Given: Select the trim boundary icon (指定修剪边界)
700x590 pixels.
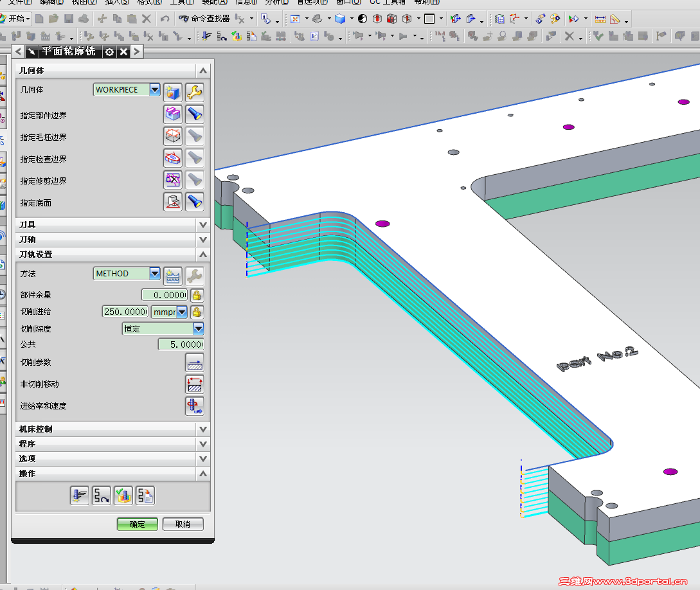Looking at the screenshot, I should 173,180.
